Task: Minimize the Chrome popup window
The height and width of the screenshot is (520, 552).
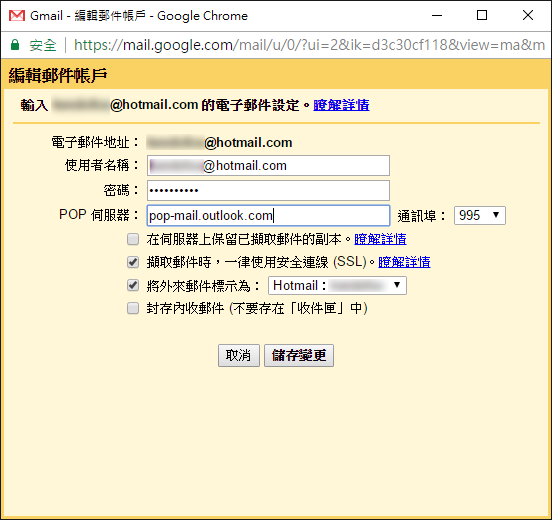Action: click(437, 15)
